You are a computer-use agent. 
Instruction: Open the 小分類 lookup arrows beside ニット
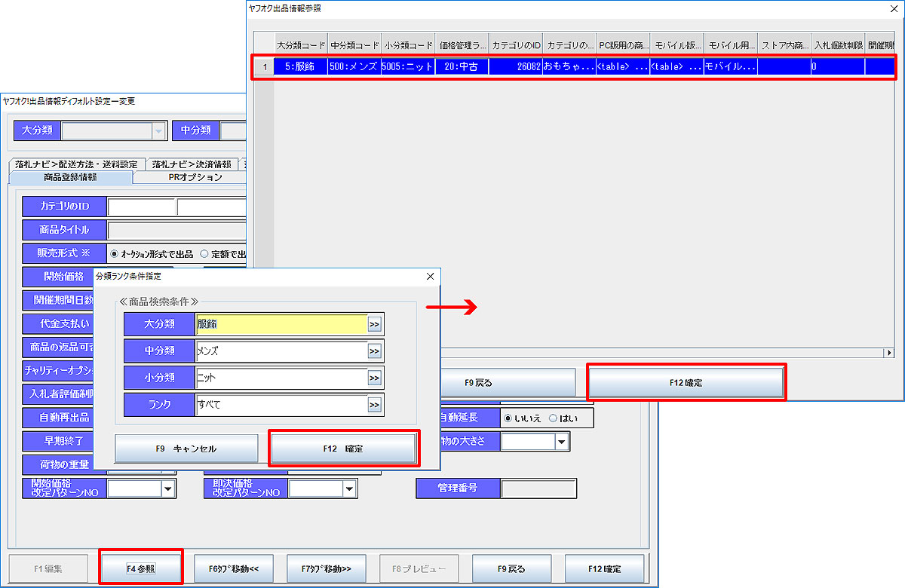pyautogui.click(x=375, y=378)
